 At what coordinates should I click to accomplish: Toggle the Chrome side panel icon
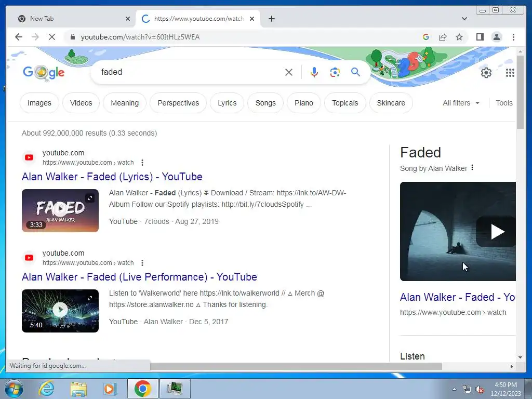click(x=480, y=37)
